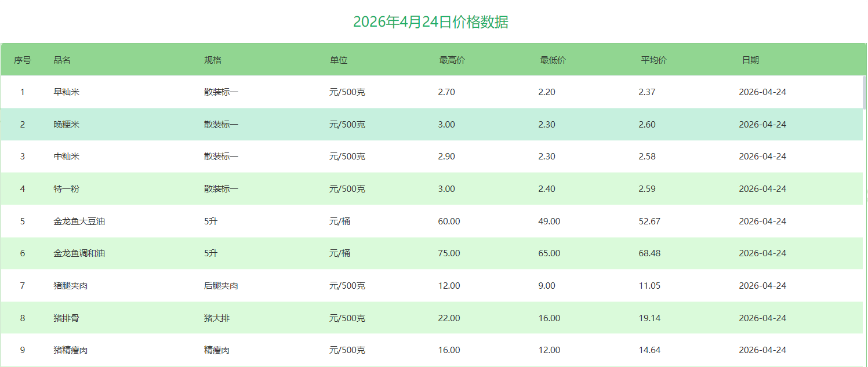
Task: Click the highlighted 晚粳米 row name
Action: click(x=67, y=125)
